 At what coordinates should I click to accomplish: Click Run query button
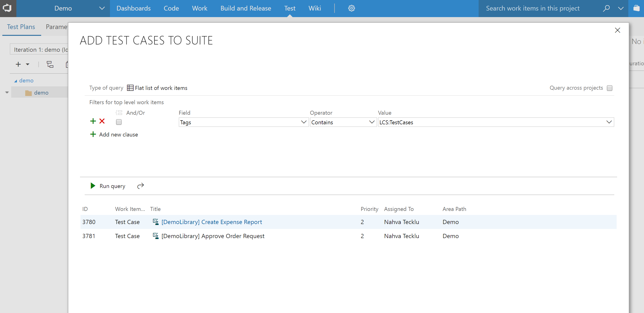[108, 186]
